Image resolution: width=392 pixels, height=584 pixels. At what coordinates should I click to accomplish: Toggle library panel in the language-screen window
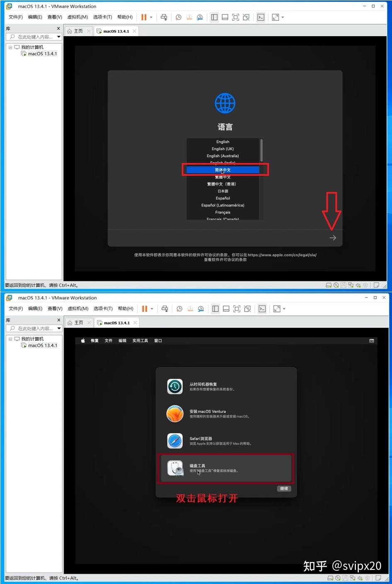(x=214, y=17)
